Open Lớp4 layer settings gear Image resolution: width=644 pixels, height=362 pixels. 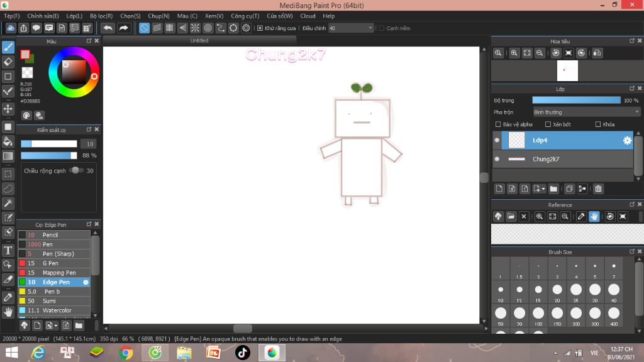[x=627, y=140]
